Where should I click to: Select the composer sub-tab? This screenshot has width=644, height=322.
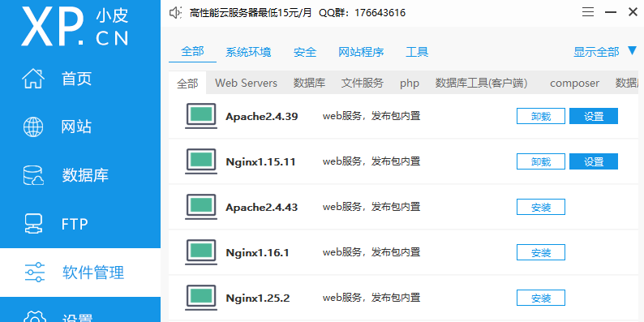[x=574, y=84]
